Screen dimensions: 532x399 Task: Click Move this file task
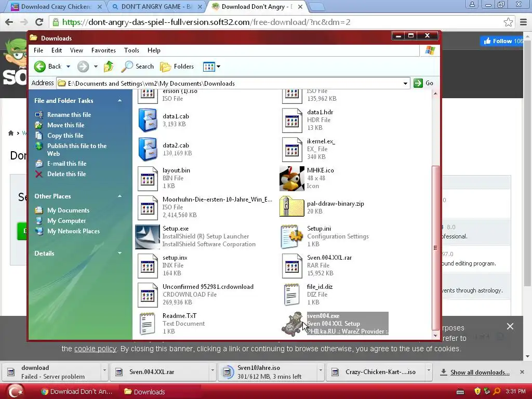pyautogui.click(x=65, y=125)
